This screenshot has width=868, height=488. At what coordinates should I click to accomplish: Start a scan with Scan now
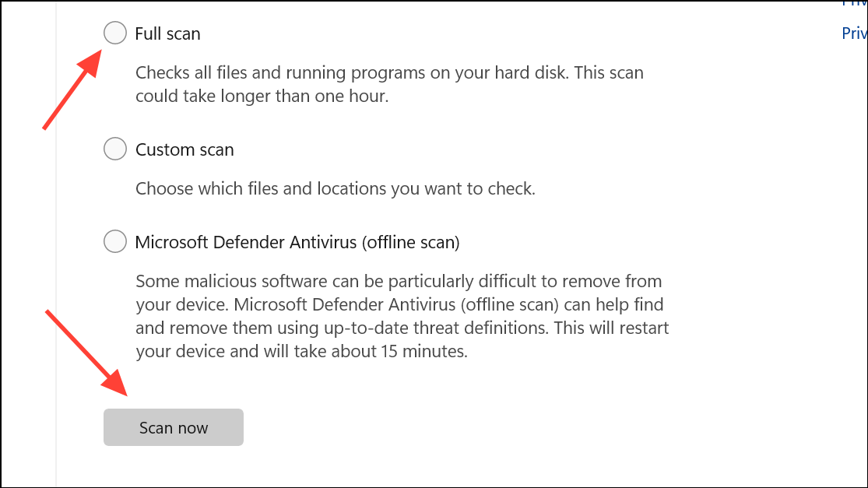[173, 427]
